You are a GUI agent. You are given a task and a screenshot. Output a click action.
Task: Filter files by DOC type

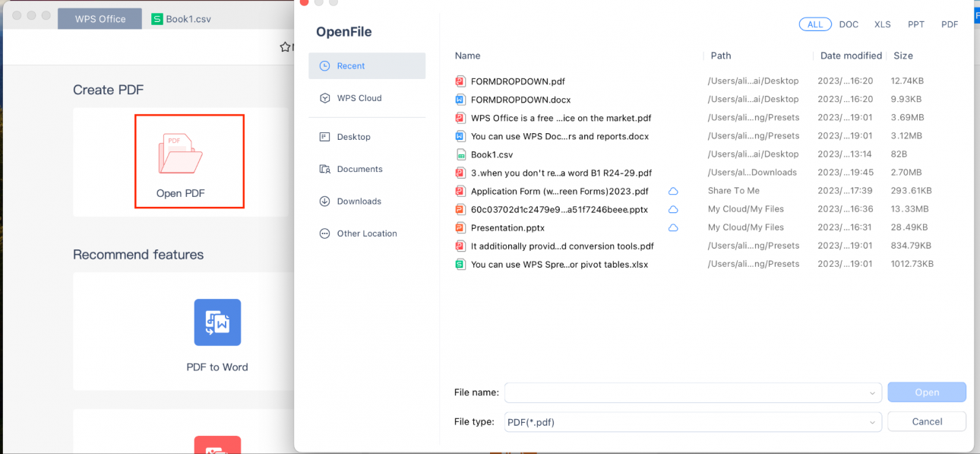[x=849, y=24]
